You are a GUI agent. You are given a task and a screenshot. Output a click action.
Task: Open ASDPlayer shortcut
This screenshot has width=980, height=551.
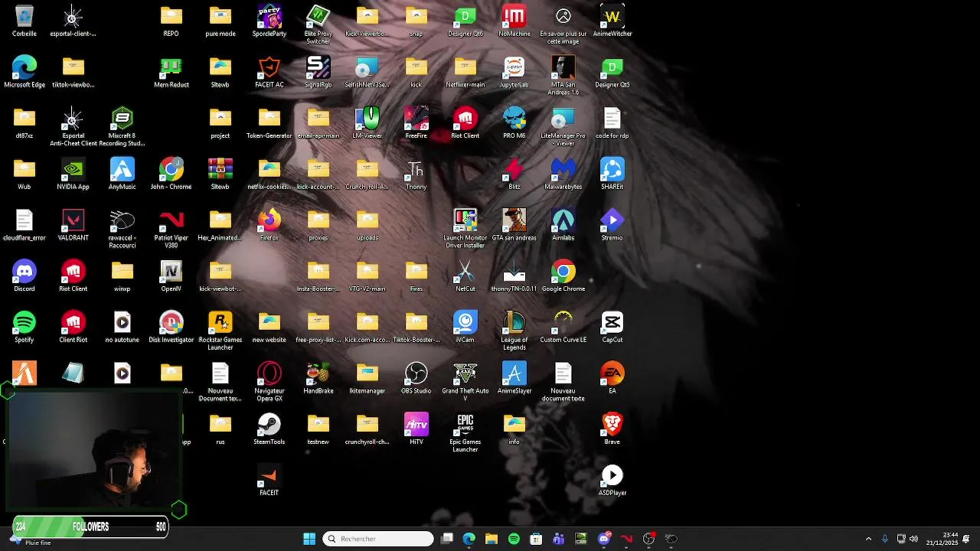click(x=612, y=481)
